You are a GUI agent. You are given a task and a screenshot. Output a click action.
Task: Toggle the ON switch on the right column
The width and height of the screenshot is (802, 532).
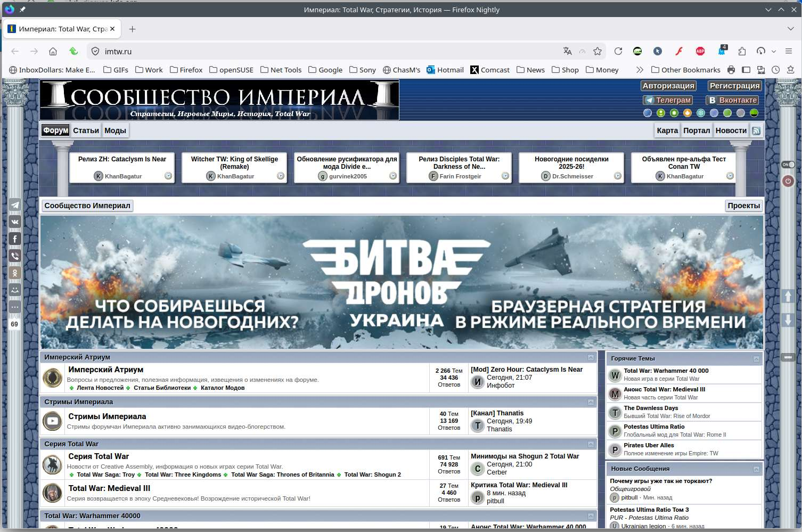pos(788,165)
